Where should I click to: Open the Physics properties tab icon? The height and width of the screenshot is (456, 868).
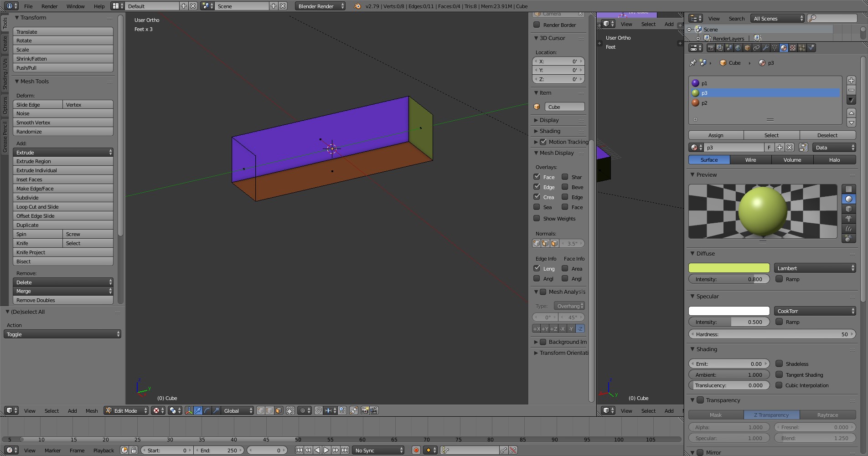[x=811, y=48]
